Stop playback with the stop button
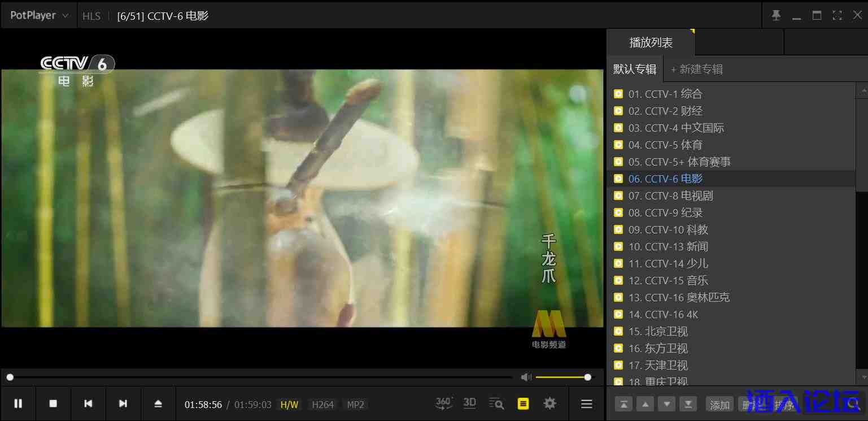The height and width of the screenshot is (421, 868). click(x=53, y=403)
